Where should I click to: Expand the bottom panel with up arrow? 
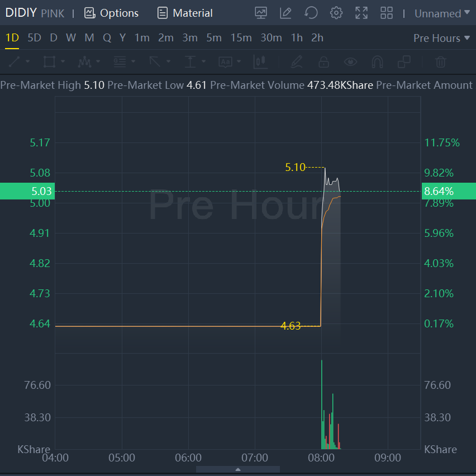pyautogui.click(x=238, y=469)
